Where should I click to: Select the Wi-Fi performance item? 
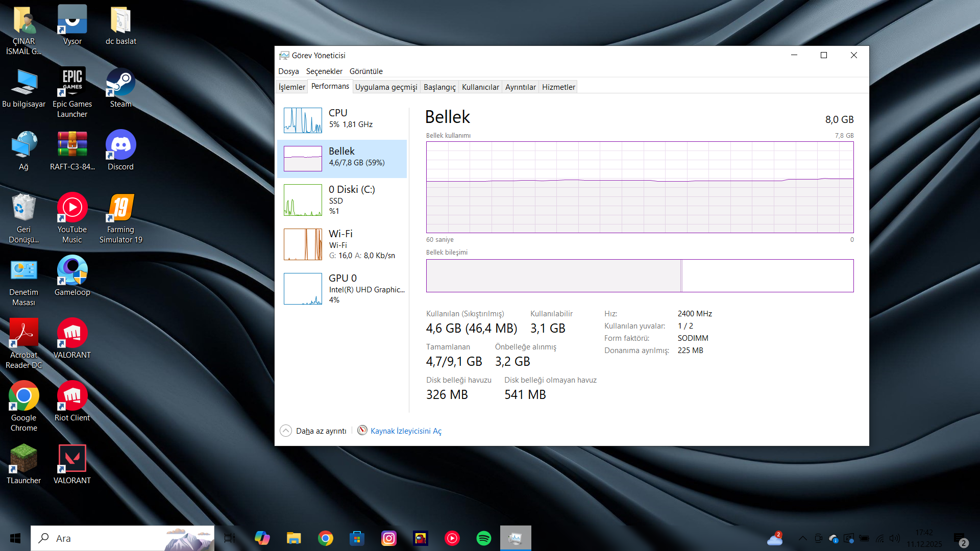click(342, 244)
